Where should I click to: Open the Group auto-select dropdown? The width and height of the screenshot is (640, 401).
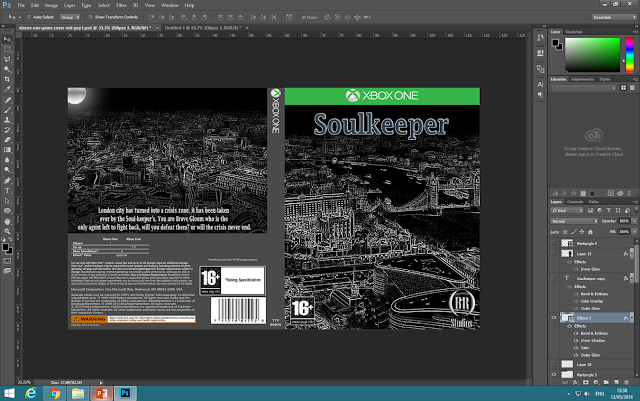click(71, 17)
